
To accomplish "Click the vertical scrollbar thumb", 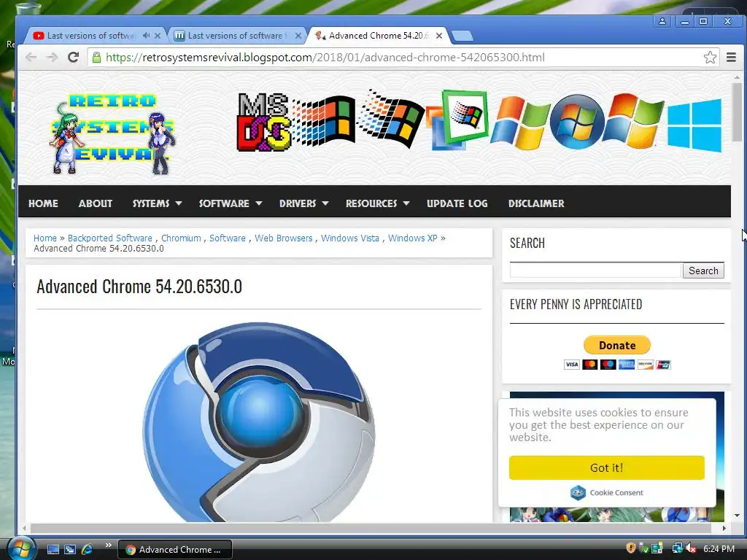I will [x=738, y=112].
